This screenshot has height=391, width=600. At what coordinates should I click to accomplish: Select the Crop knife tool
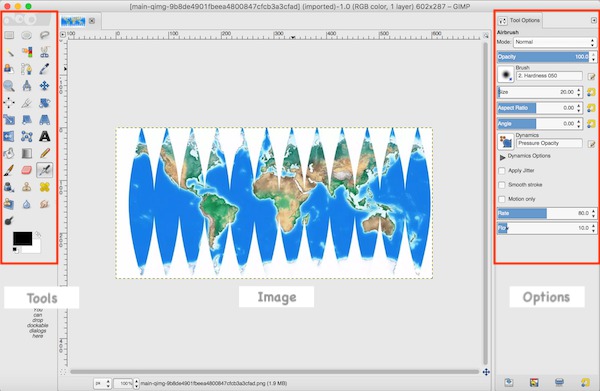pyautogui.click(x=26, y=103)
